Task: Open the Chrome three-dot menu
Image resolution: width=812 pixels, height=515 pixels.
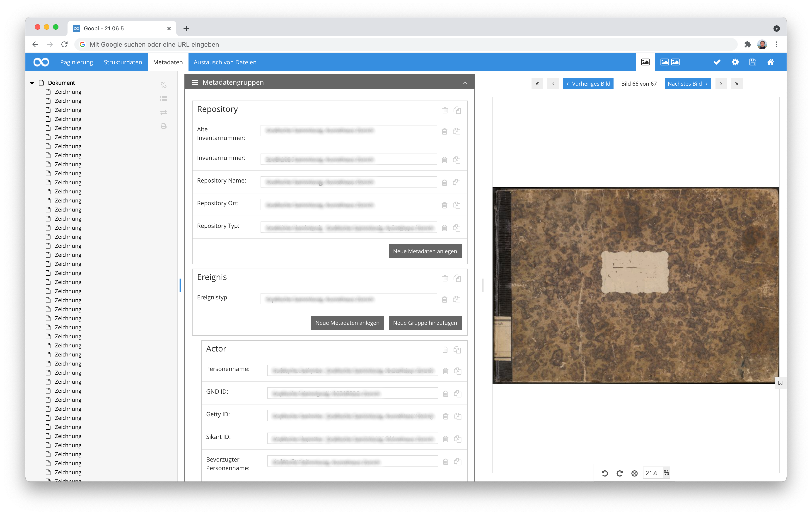Action: click(777, 44)
